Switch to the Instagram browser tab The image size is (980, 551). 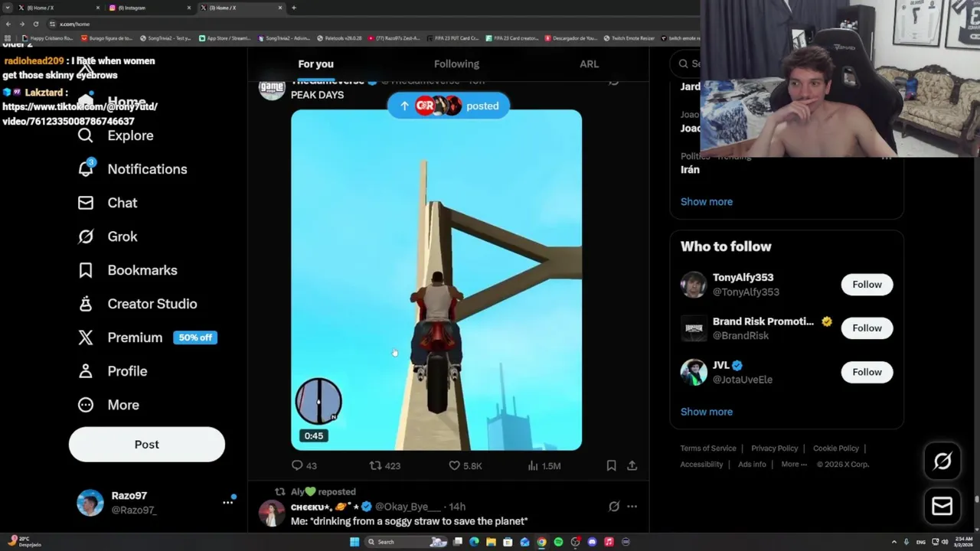[150, 8]
